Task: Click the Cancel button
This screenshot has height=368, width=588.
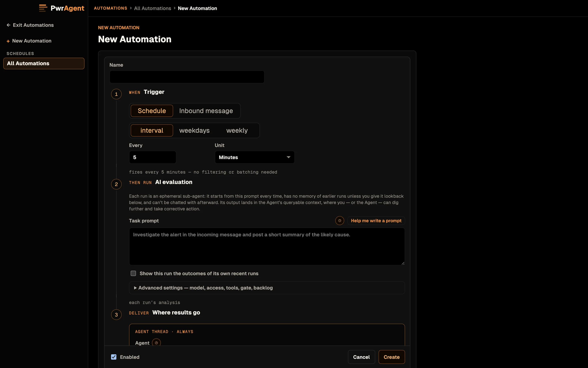Action: coord(361,357)
